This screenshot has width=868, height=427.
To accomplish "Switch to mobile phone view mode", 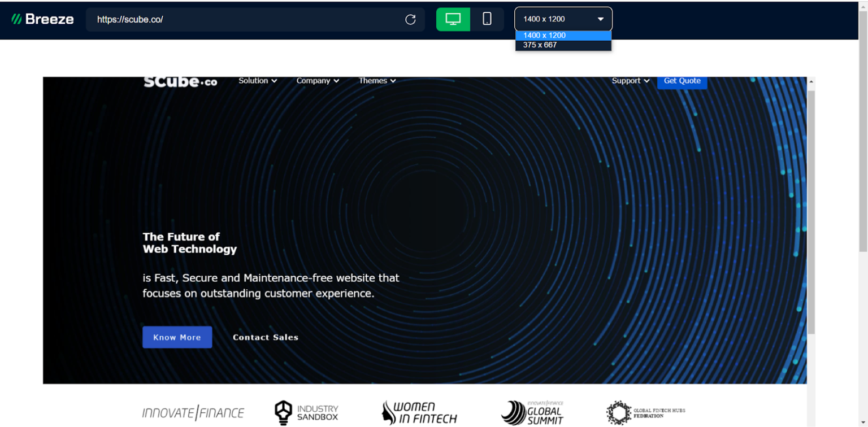I will click(487, 19).
